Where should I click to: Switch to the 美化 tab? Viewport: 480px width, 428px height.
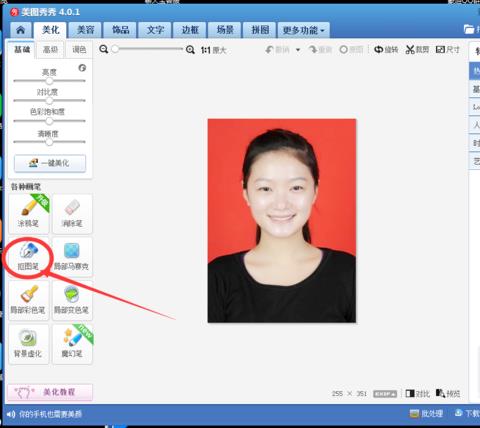51,30
